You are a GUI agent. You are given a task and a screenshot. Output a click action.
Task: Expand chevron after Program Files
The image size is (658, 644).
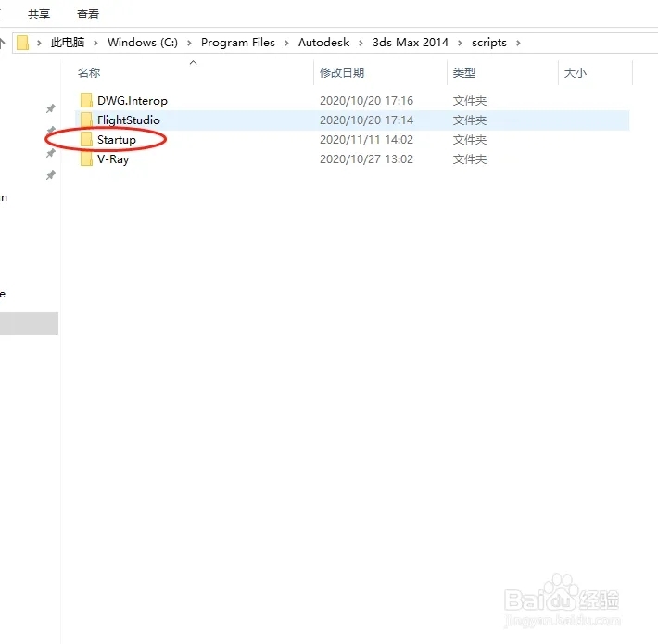click(x=286, y=43)
